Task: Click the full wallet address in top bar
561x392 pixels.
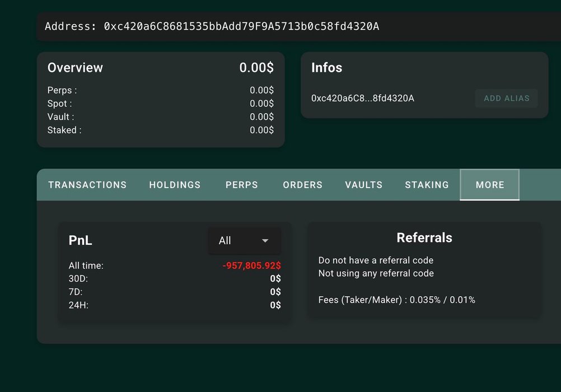Action: pos(241,26)
